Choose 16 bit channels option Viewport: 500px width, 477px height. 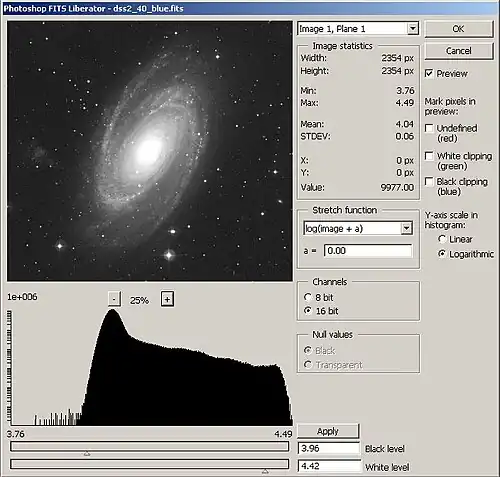[x=308, y=311]
